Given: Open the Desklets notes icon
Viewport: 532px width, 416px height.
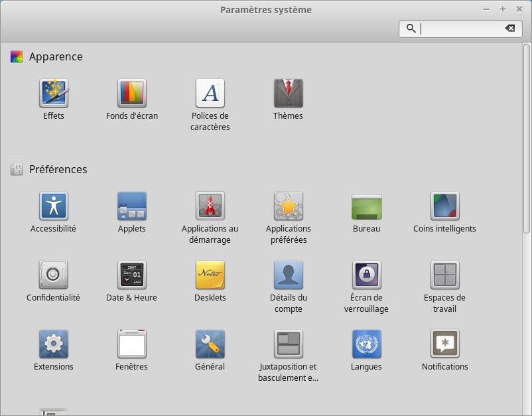Looking at the screenshot, I should click(x=210, y=275).
